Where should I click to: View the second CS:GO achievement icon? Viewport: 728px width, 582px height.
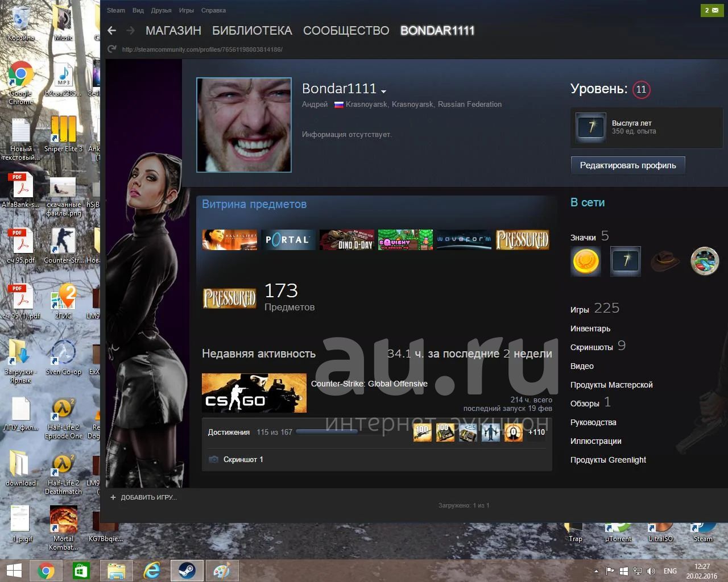click(445, 433)
